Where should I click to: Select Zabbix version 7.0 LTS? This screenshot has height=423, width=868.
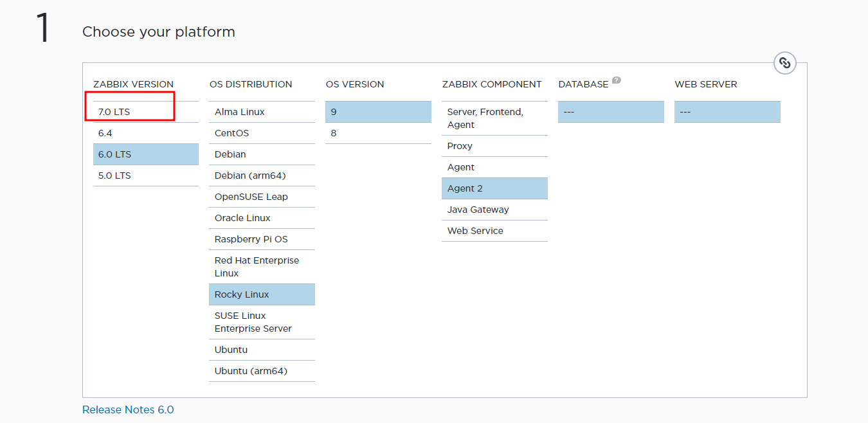(x=146, y=112)
